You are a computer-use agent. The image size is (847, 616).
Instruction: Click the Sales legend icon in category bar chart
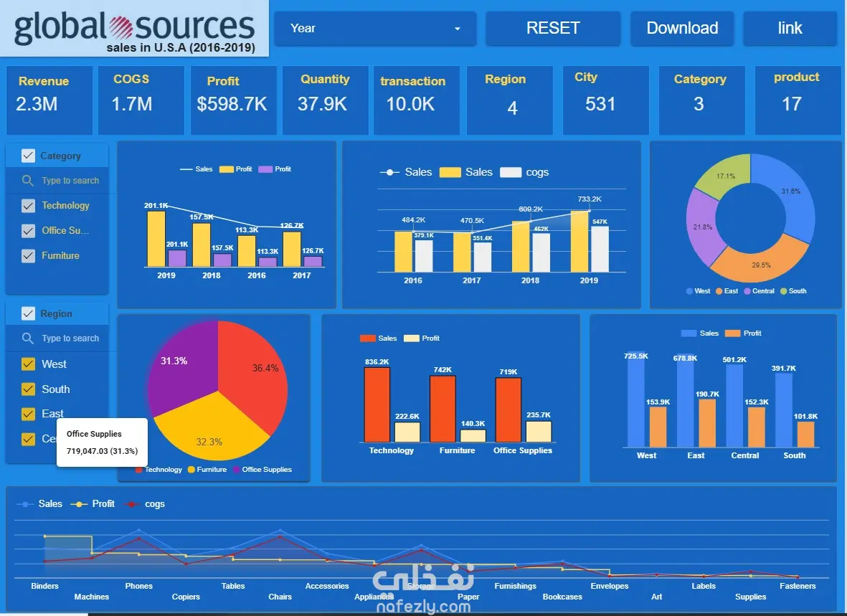[367, 338]
